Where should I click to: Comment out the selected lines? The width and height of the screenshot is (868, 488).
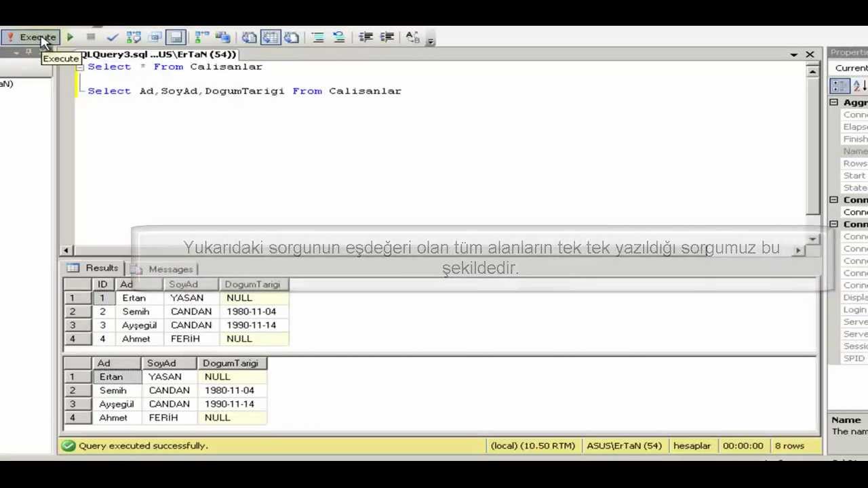click(317, 37)
